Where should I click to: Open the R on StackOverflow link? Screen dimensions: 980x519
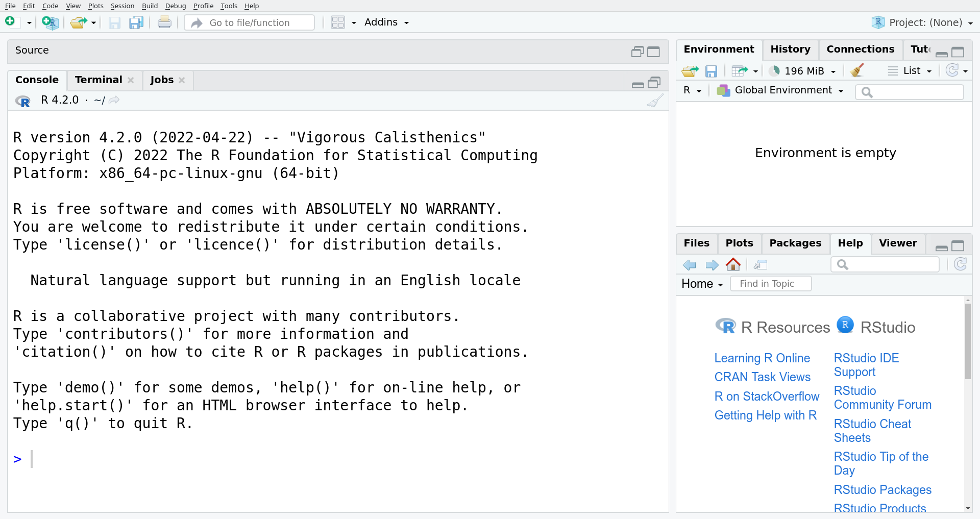coord(767,397)
